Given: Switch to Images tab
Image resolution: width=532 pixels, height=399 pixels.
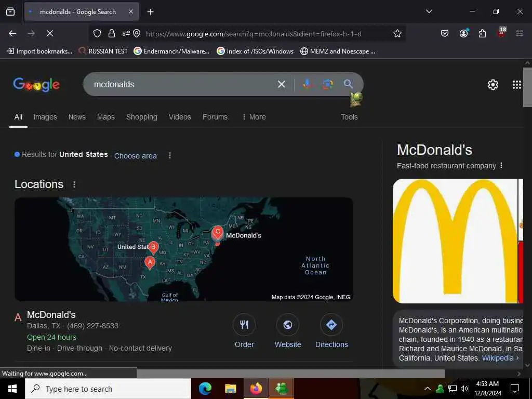Looking at the screenshot, I should point(45,117).
